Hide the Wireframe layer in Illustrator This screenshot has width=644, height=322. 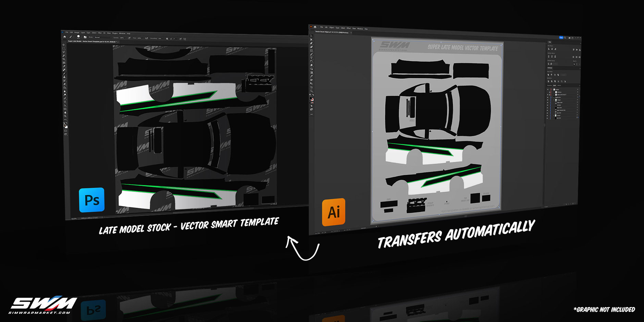547,92
